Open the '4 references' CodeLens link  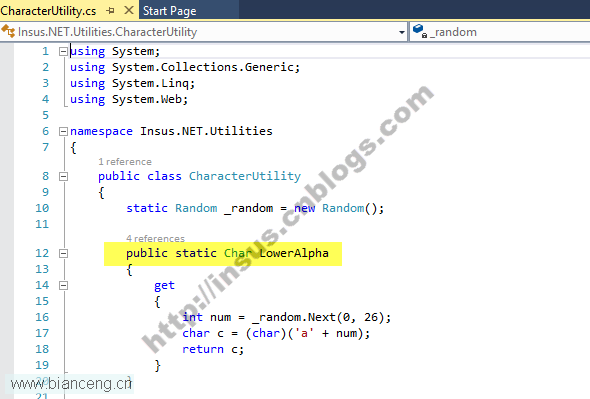[x=155, y=239]
